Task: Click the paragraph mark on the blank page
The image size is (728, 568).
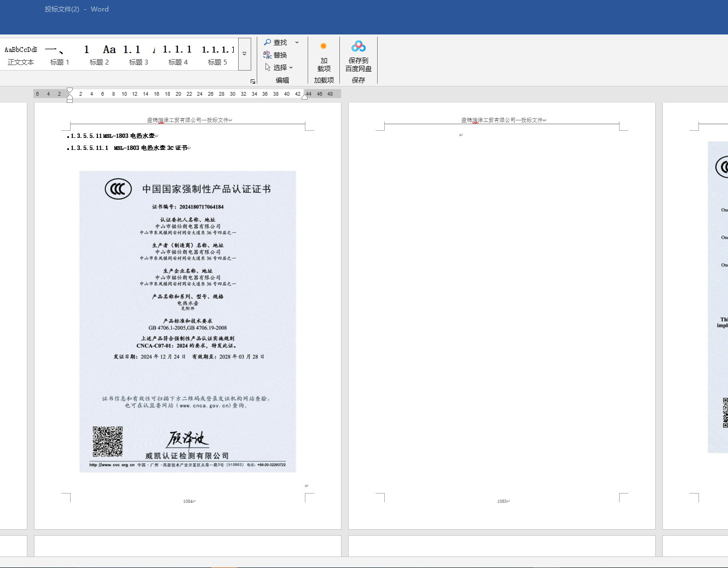Action: coord(461,135)
